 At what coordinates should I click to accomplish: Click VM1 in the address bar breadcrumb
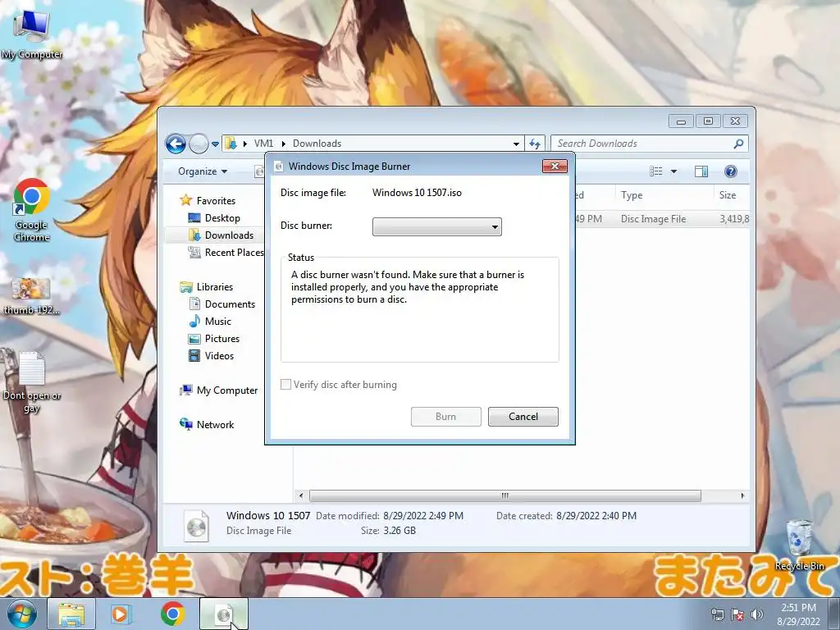tap(263, 144)
